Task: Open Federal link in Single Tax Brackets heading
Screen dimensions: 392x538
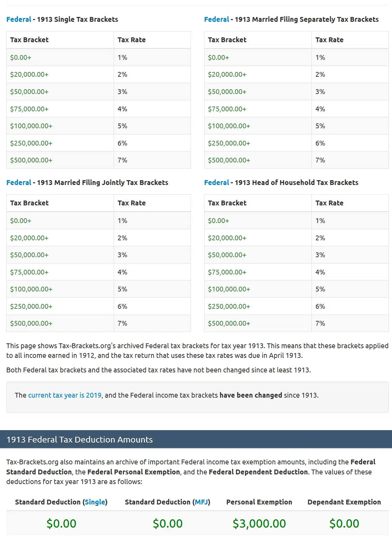Action: [19, 19]
